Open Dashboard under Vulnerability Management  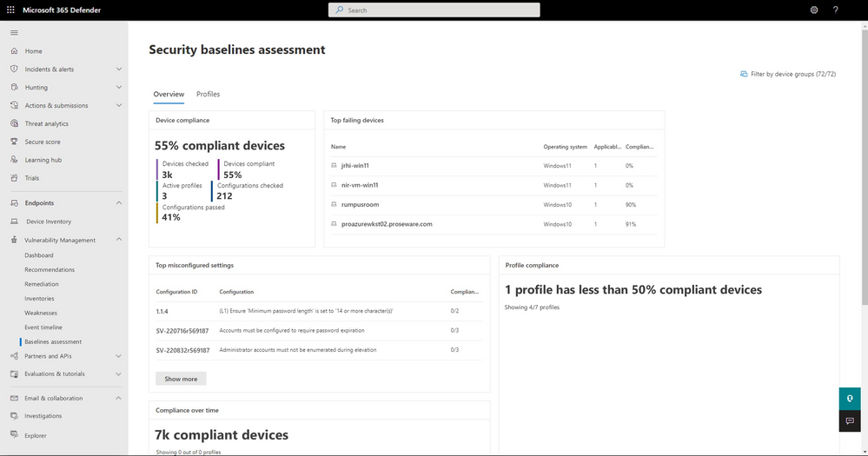tap(39, 255)
